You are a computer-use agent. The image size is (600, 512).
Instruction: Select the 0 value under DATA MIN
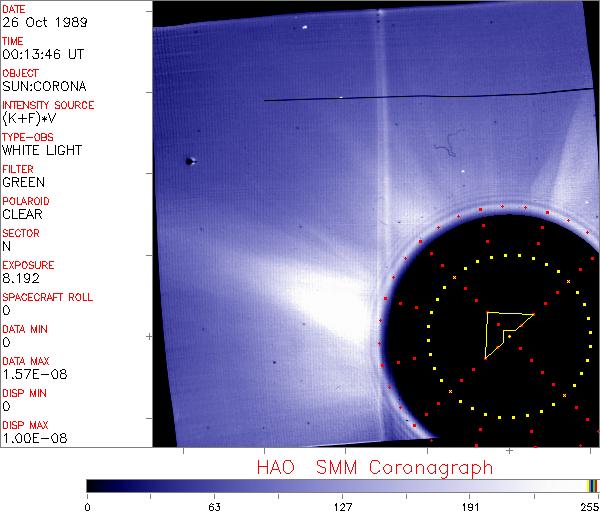[7, 342]
